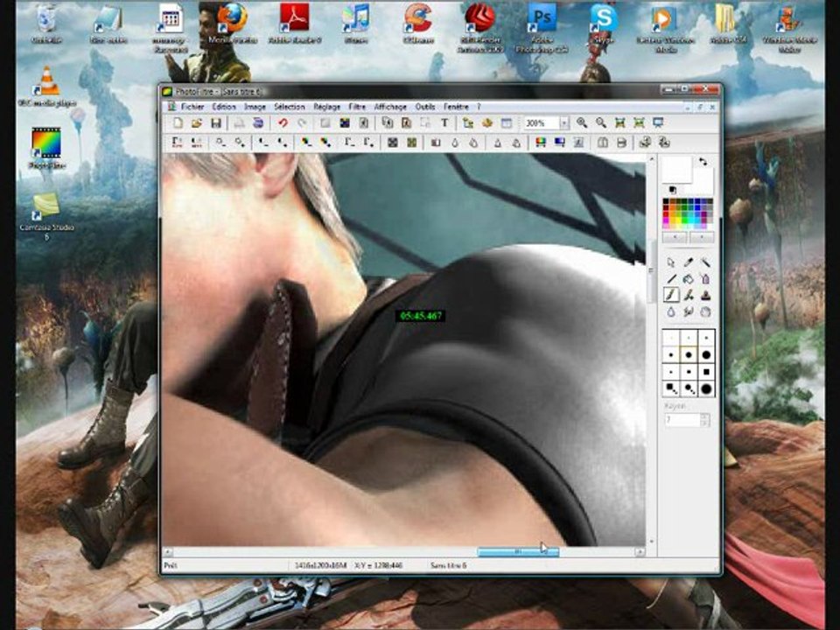
Task: Show the previous color palette page
Action: [675, 237]
